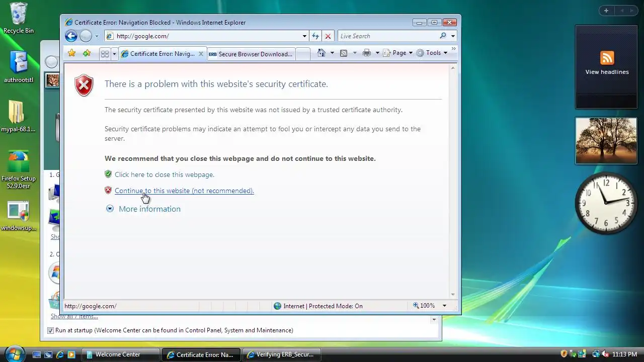
Task: Open the Print options dropdown arrow
Action: click(x=377, y=53)
